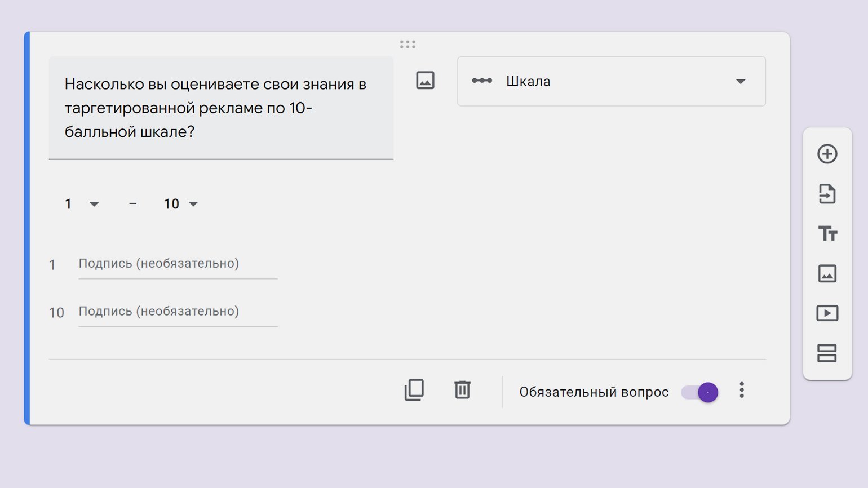Duplicate this question

point(414,390)
